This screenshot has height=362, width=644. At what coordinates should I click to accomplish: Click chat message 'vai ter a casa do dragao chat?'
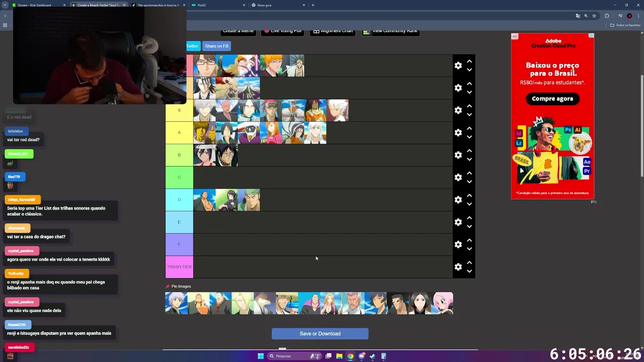pyautogui.click(x=36, y=237)
